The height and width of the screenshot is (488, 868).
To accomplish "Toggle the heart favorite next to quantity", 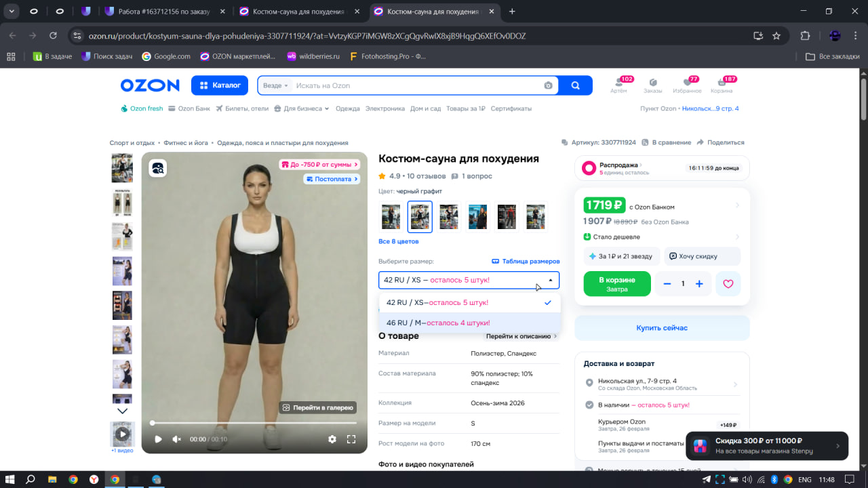I will [728, 284].
